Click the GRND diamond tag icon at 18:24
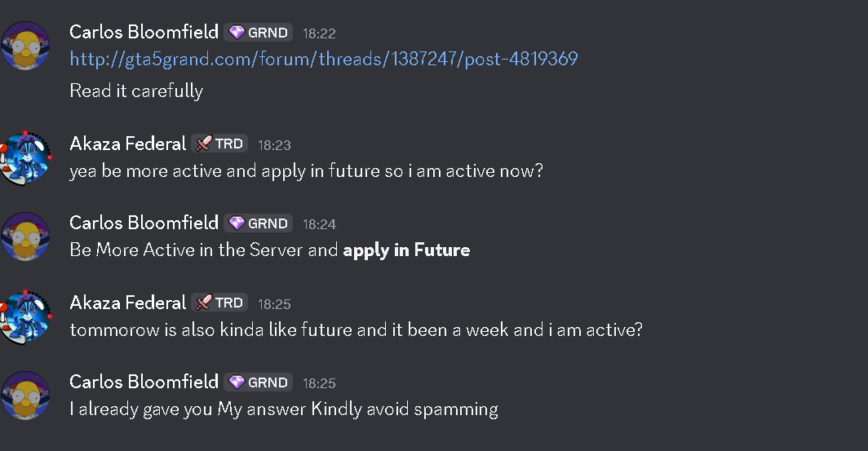 (x=237, y=223)
